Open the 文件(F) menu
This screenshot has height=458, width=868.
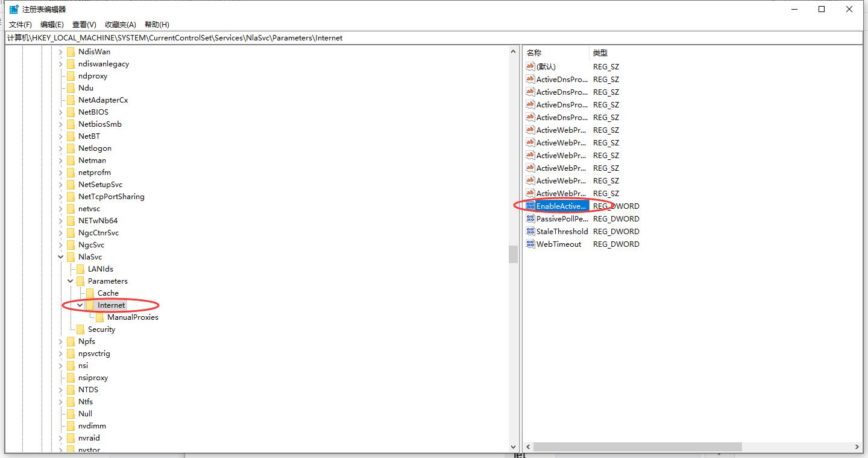point(20,25)
